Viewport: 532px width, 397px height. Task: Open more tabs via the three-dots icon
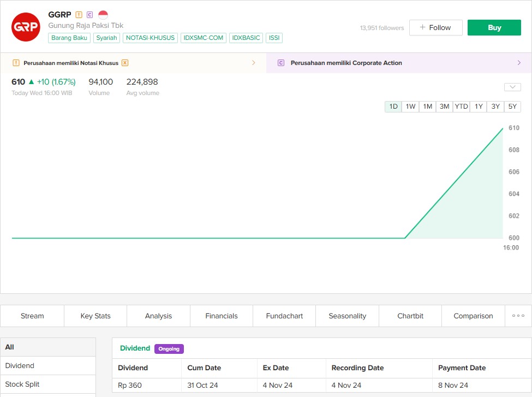[x=518, y=316]
